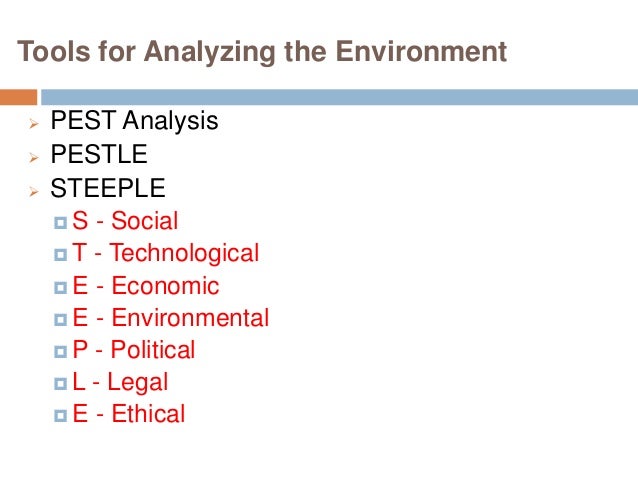Viewport: 638px width, 479px height.
Task: Click the PESTLE text line
Action: 99,156
